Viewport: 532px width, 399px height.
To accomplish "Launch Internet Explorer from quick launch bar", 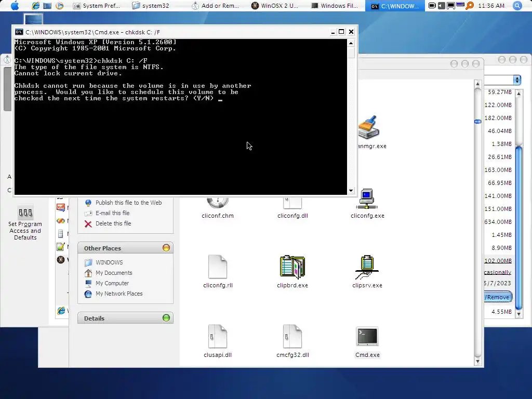I will (x=36, y=5).
